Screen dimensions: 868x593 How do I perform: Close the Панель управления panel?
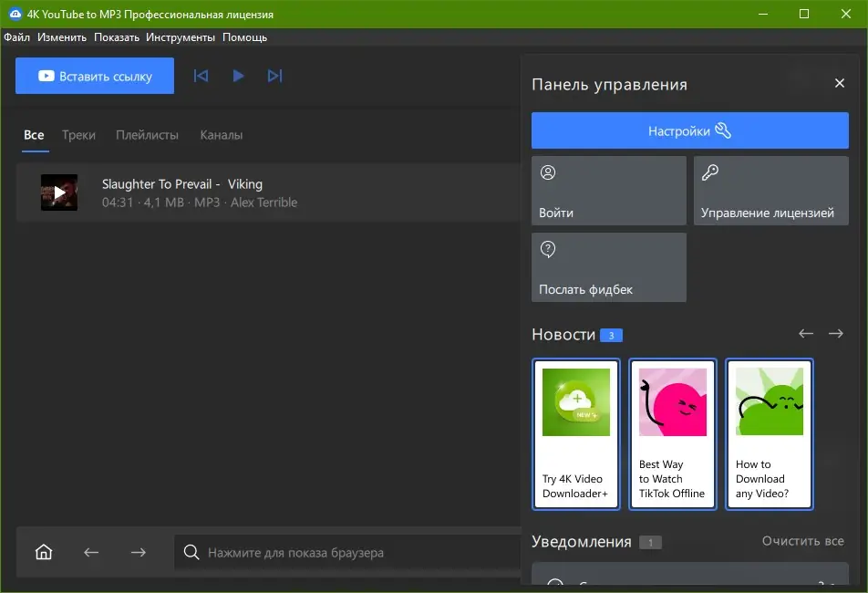(x=839, y=83)
